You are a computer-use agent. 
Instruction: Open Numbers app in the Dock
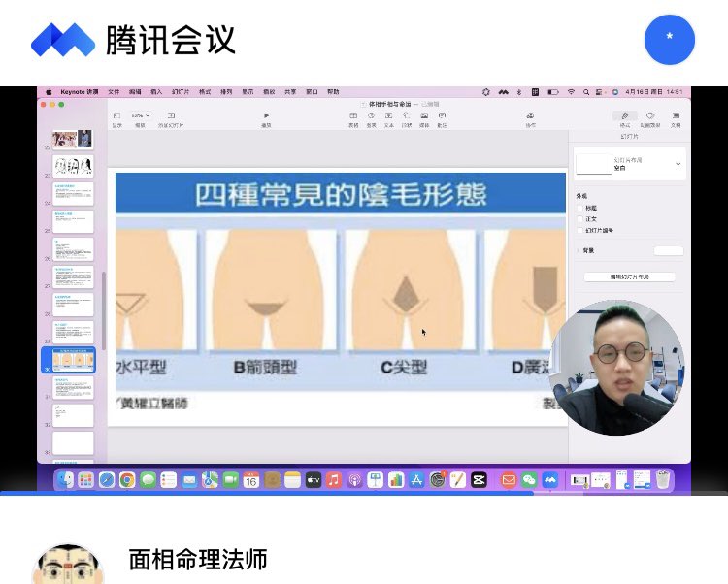point(396,479)
